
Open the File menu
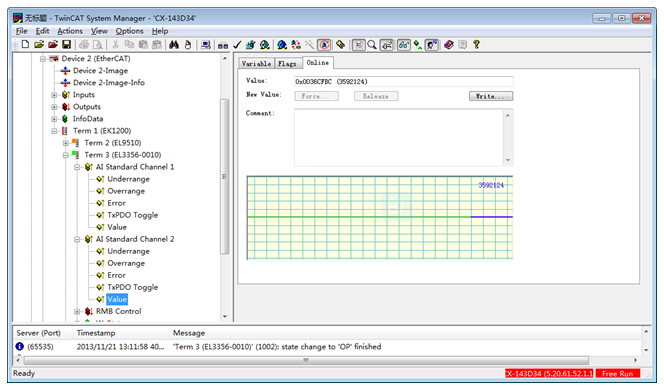pos(21,31)
